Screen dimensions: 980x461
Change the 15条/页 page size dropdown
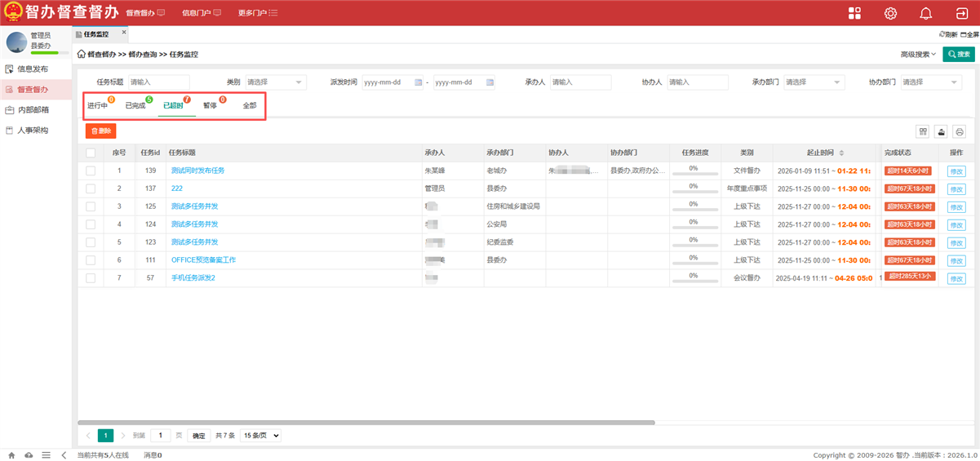260,436
